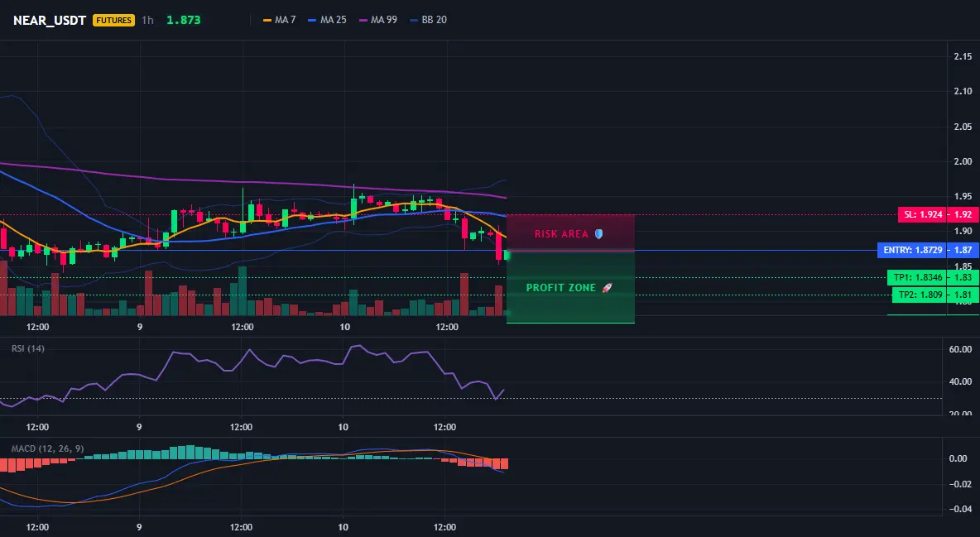Screen dimensions: 980x537
Task: Click the 2.15 price axis label
Action: point(963,56)
